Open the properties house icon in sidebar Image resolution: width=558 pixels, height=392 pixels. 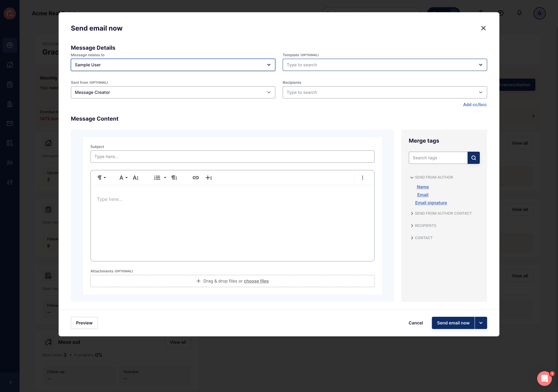[10, 65]
